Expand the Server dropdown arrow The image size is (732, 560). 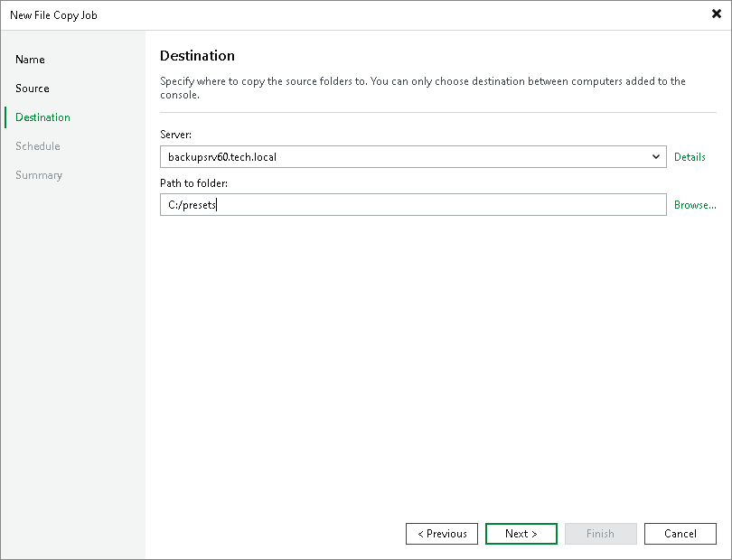(656, 157)
